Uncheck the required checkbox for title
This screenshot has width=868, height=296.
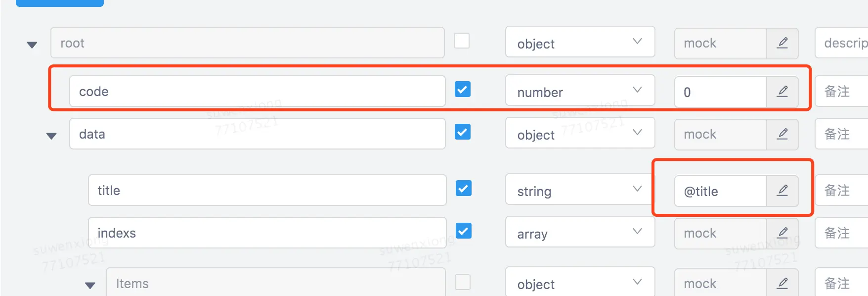(463, 189)
